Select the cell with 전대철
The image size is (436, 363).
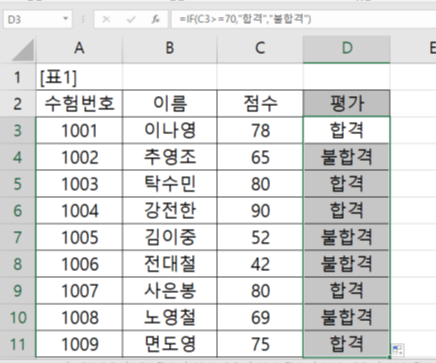tap(170, 264)
